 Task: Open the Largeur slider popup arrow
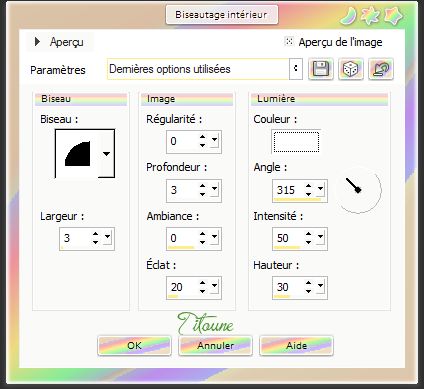coord(107,237)
